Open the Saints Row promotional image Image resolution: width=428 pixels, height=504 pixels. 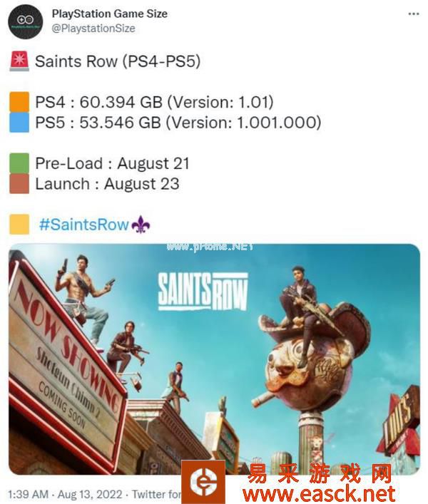pyautogui.click(x=214, y=359)
